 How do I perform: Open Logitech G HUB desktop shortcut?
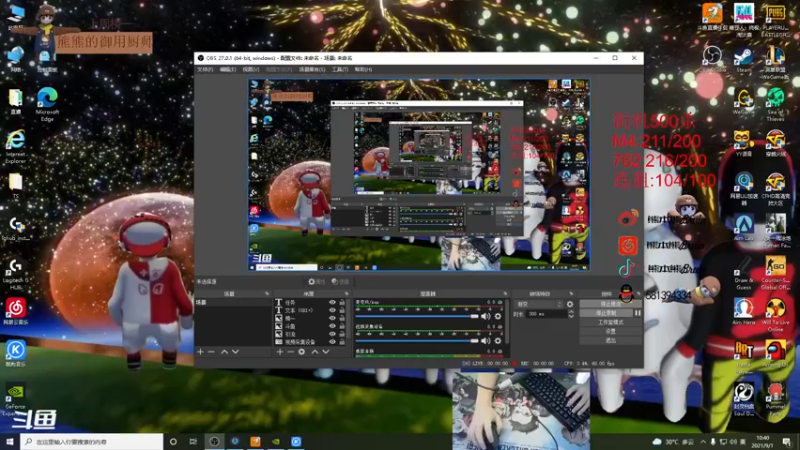(16, 274)
